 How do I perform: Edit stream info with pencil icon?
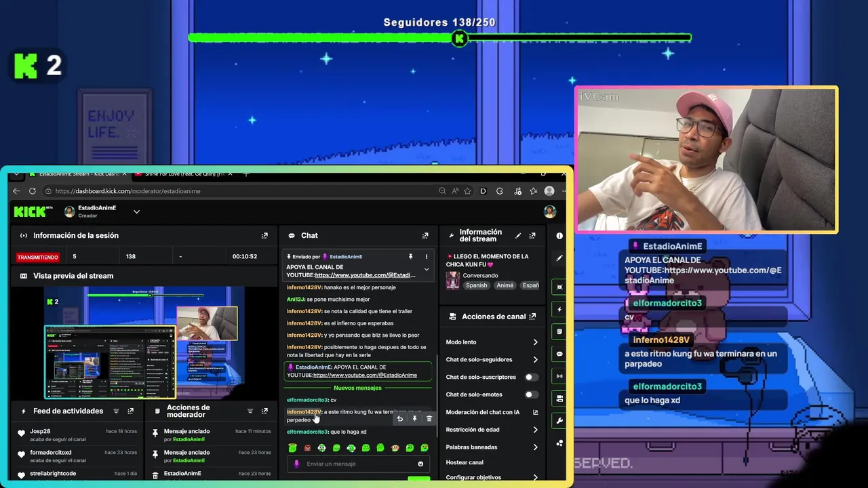click(x=518, y=236)
